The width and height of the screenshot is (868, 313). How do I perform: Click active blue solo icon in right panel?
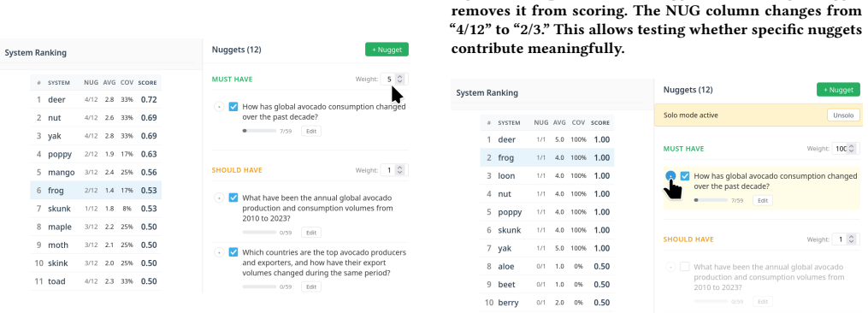(670, 176)
